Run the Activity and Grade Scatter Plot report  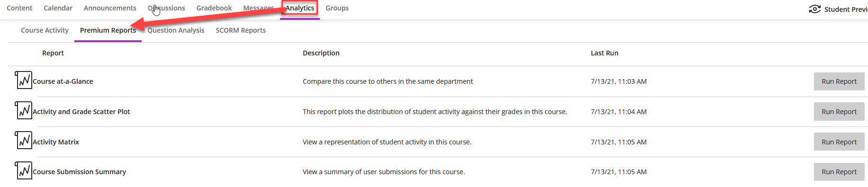(x=839, y=112)
